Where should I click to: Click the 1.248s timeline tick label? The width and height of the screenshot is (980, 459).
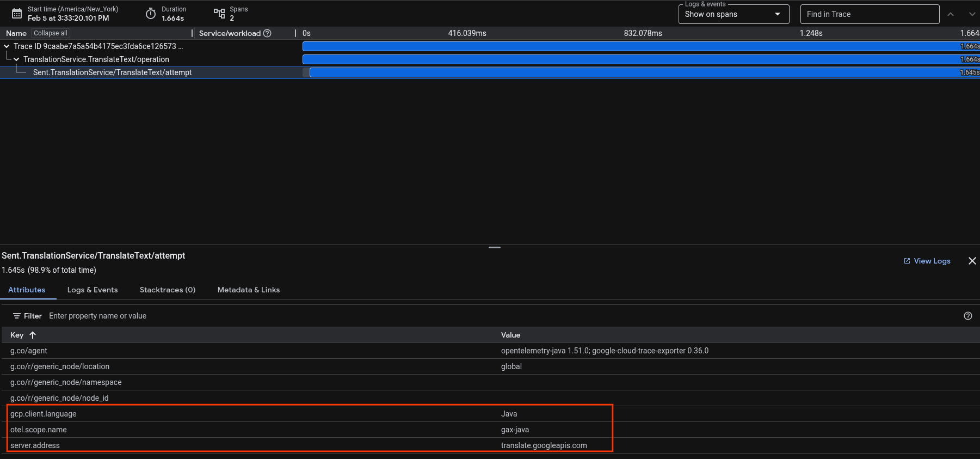[x=811, y=33]
